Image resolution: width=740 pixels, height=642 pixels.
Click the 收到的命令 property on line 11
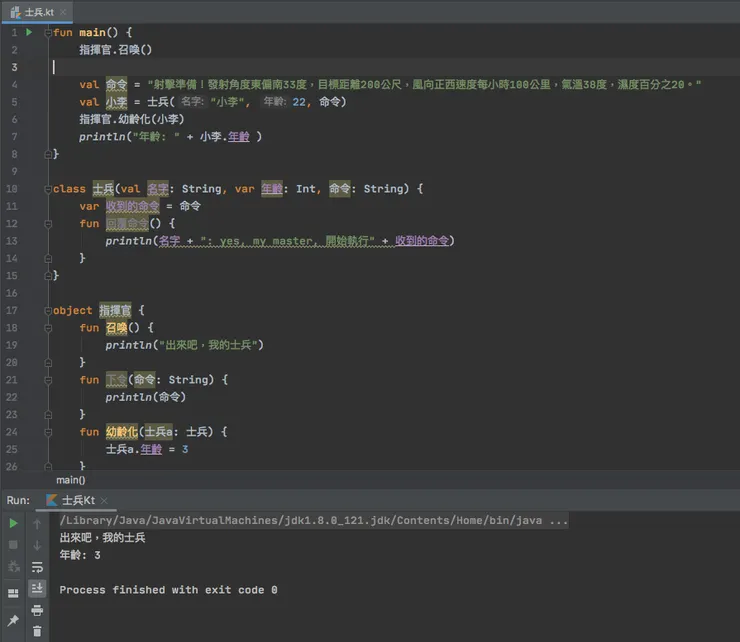click(133, 206)
